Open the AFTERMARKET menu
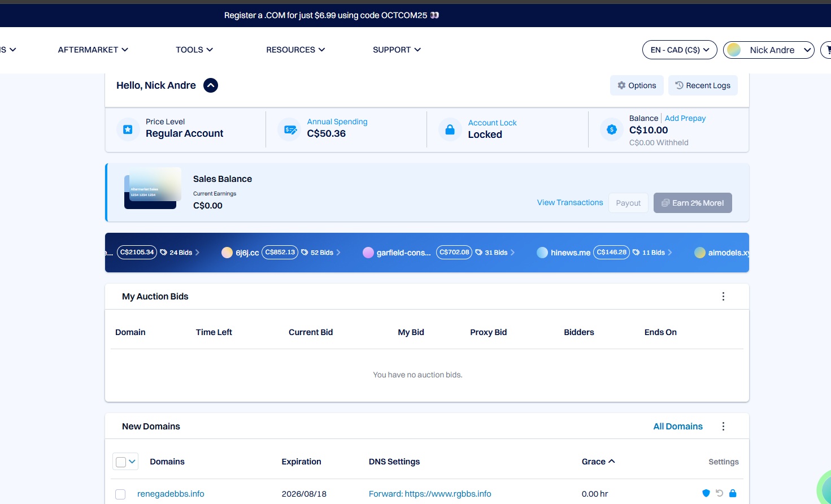 click(93, 50)
